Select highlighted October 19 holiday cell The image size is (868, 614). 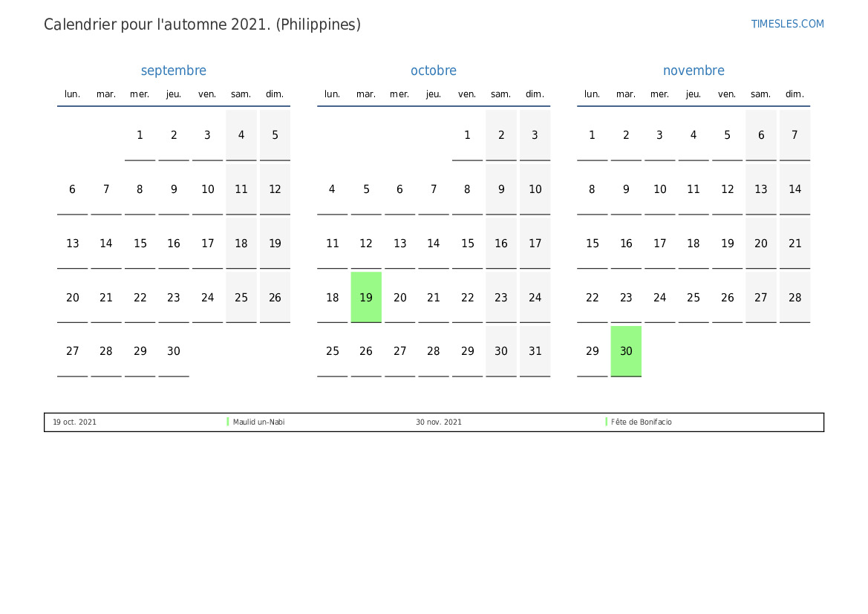click(366, 297)
